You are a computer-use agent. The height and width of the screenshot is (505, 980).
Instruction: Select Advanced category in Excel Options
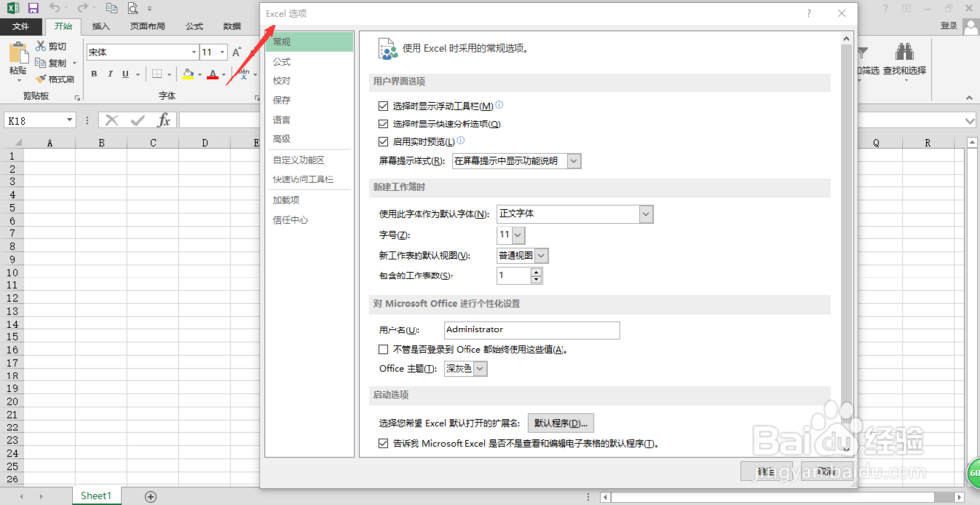click(310, 138)
